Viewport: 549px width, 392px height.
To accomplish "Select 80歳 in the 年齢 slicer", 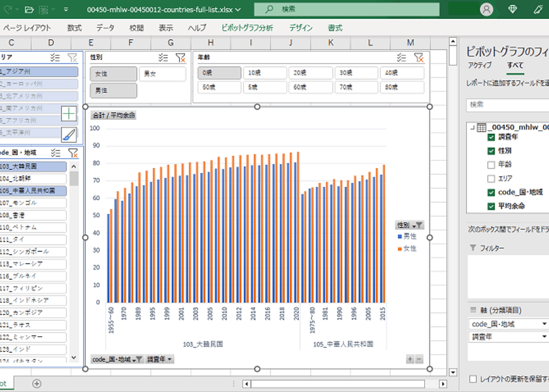I will (x=402, y=87).
